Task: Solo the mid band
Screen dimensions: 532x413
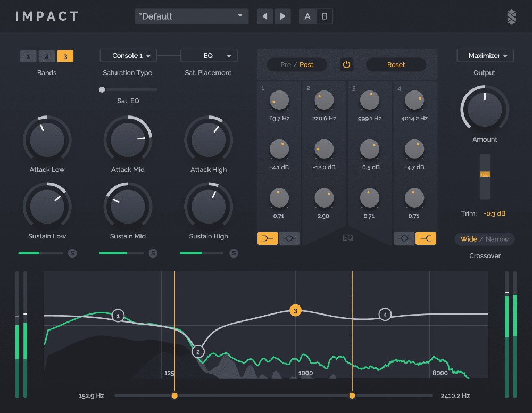Action: tap(153, 253)
